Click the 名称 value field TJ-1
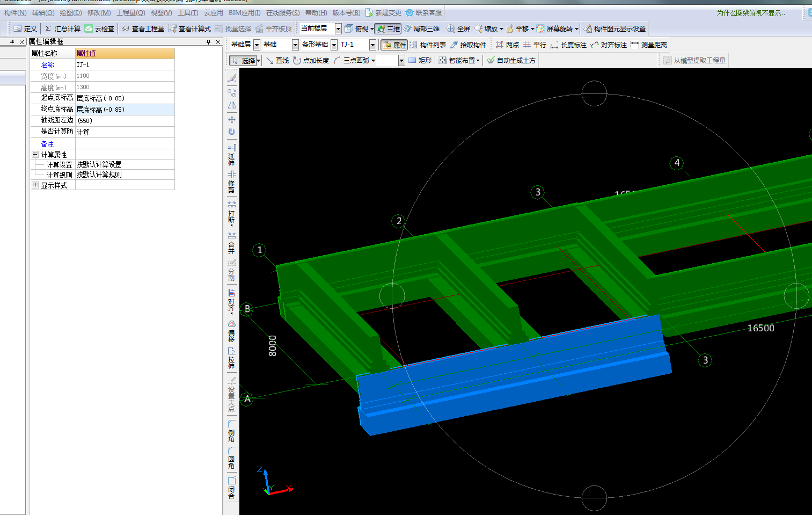 click(x=125, y=64)
